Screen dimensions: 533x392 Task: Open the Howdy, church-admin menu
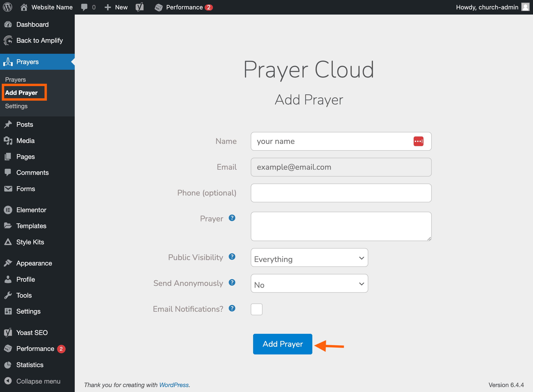[x=487, y=7]
